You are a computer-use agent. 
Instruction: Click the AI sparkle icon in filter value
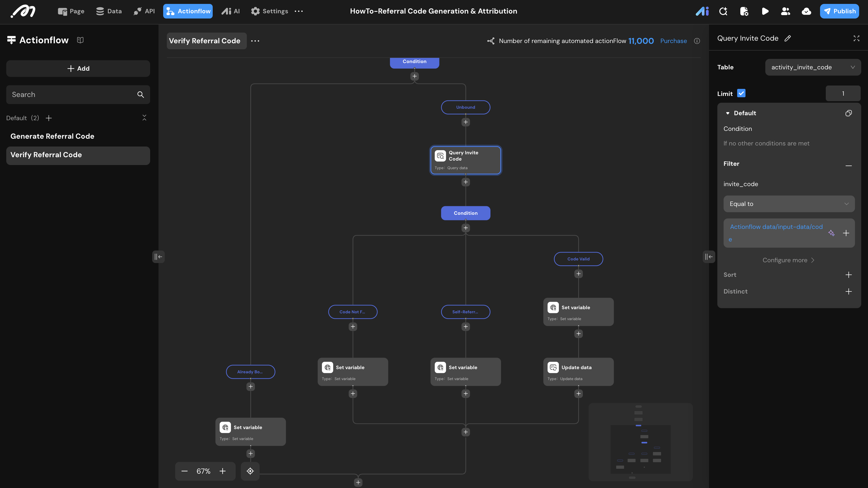point(831,233)
